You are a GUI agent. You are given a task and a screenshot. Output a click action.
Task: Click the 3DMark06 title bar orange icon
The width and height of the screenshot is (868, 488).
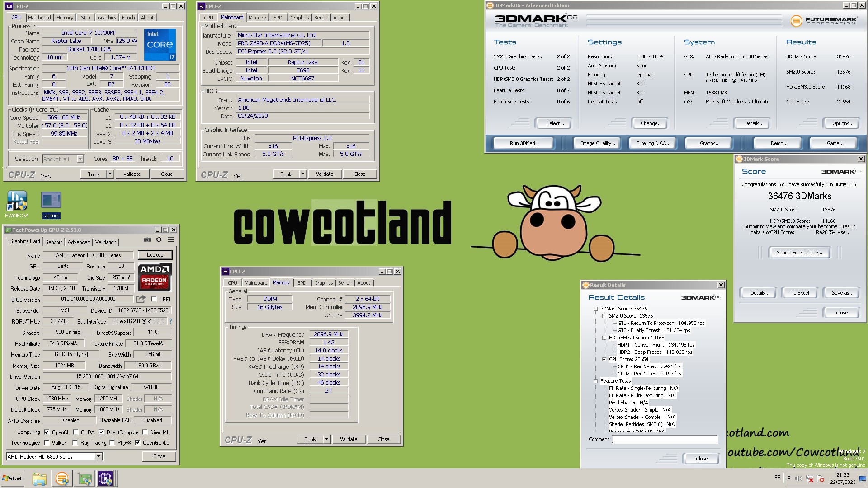[490, 5]
